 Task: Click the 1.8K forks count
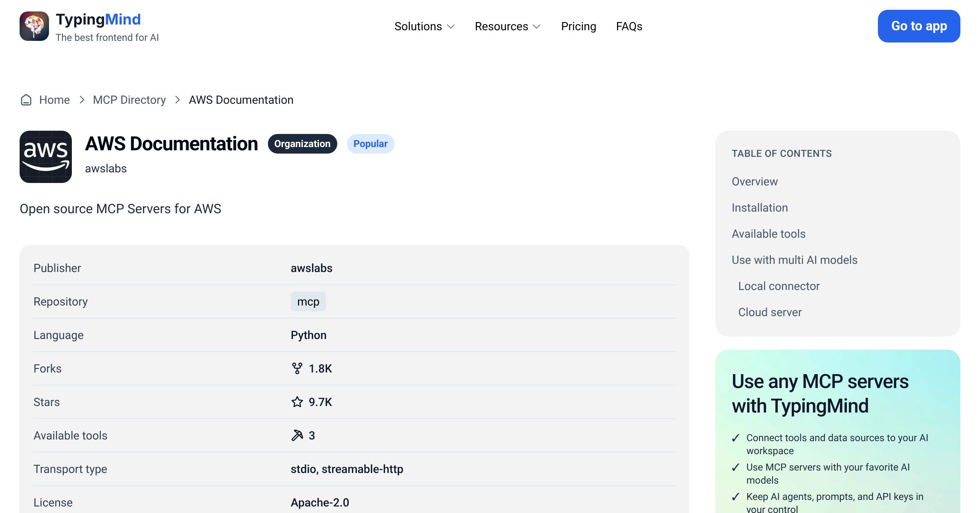(321, 369)
